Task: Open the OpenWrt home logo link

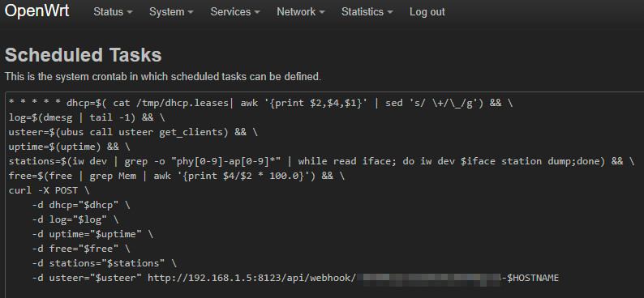Action: 36,11
